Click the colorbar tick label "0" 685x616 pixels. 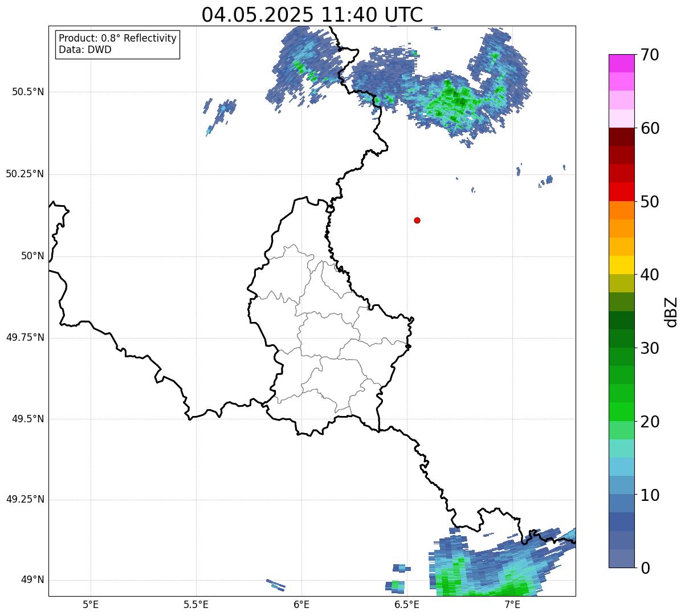point(645,568)
